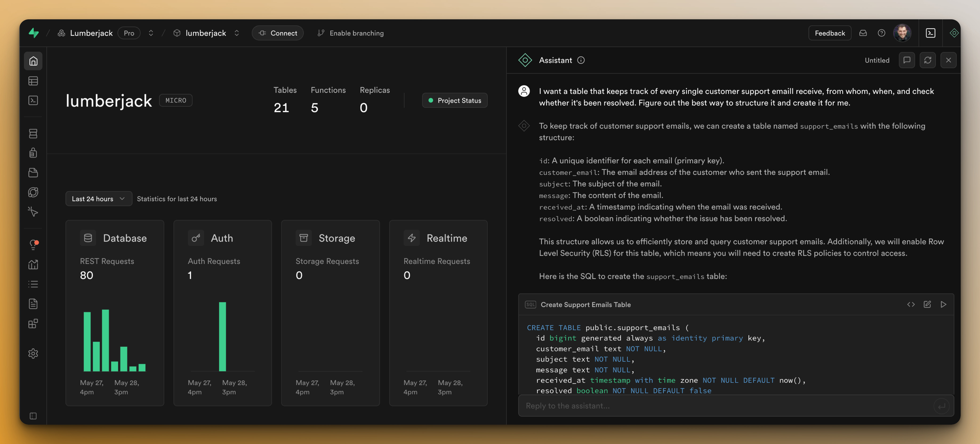Click Enable branching
Screen dimensions: 980x444
point(350,33)
